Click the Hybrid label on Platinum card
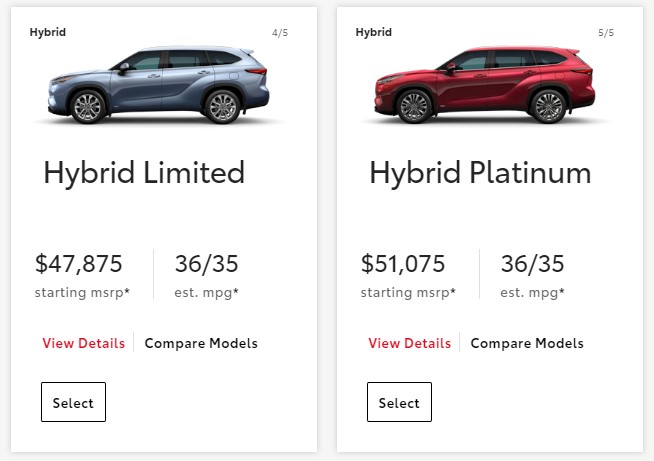654x461 pixels. tap(374, 32)
